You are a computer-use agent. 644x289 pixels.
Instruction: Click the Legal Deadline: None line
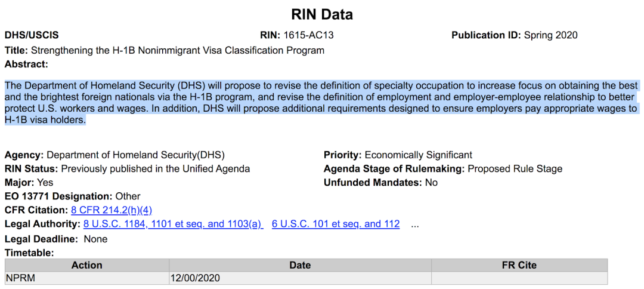click(56, 239)
